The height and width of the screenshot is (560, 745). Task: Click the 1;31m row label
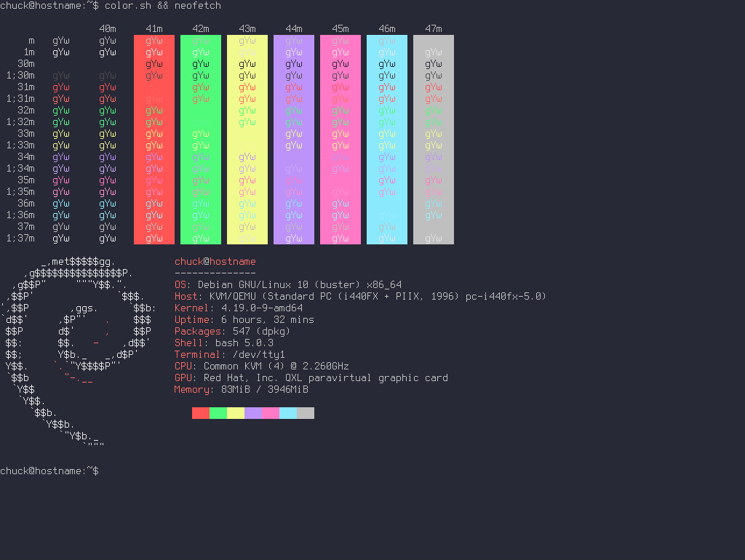(x=20, y=99)
